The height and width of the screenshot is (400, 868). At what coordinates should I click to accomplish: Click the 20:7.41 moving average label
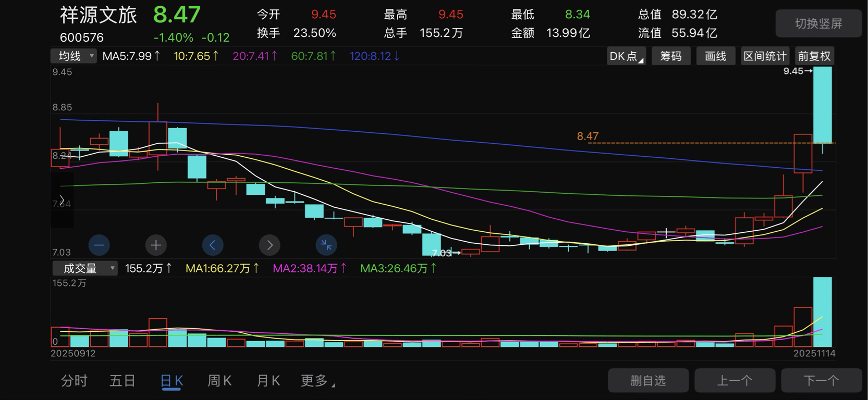[x=255, y=56]
